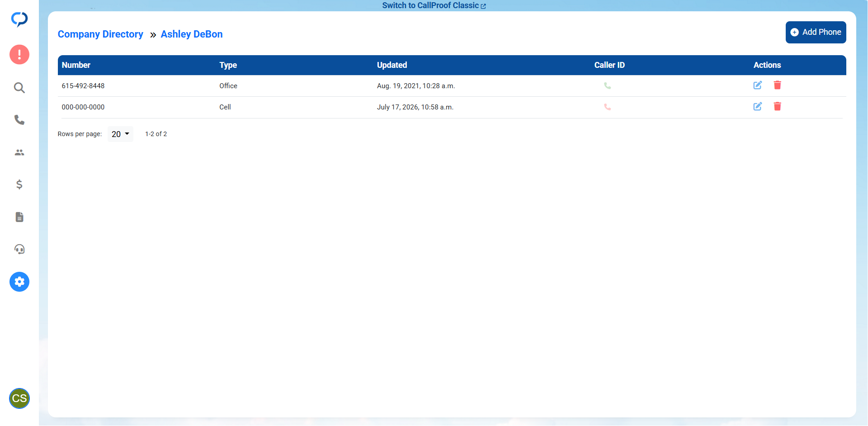Click the Actions column header
868x426 pixels.
pos(767,65)
